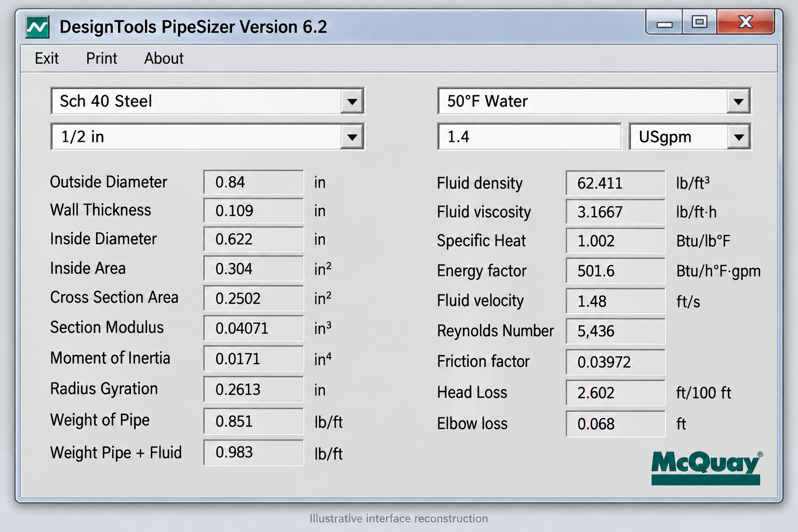
Task: Close the PipeSizer window
Action: (746, 22)
